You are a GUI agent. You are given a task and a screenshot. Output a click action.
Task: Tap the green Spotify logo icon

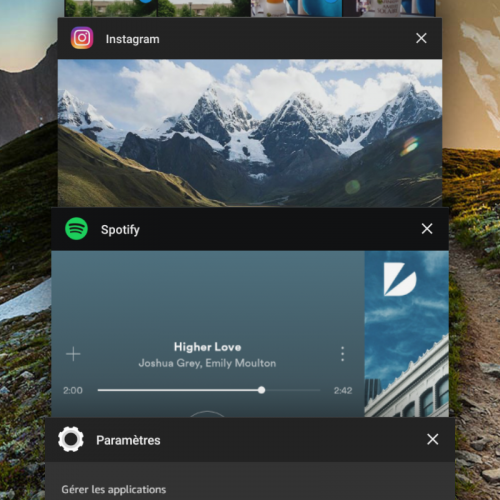(x=76, y=229)
